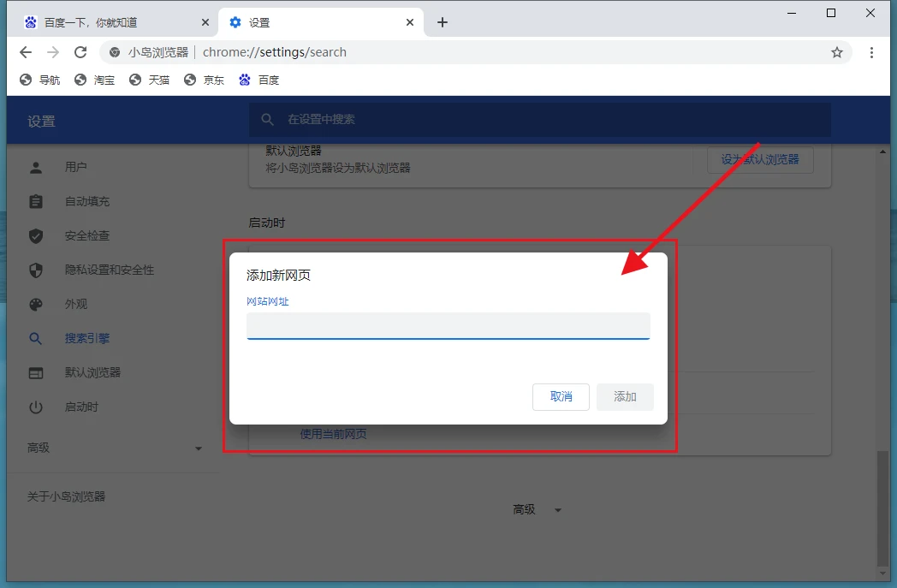Bookmark this page with the star icon
Screen dimensions: 897x588
pyautogui.click(x=837, y=52)
